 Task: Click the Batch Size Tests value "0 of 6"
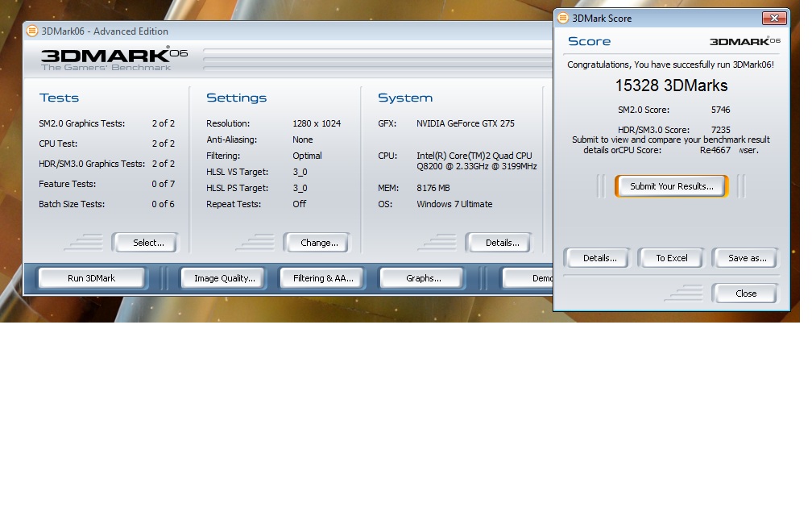tap(163, 204)
